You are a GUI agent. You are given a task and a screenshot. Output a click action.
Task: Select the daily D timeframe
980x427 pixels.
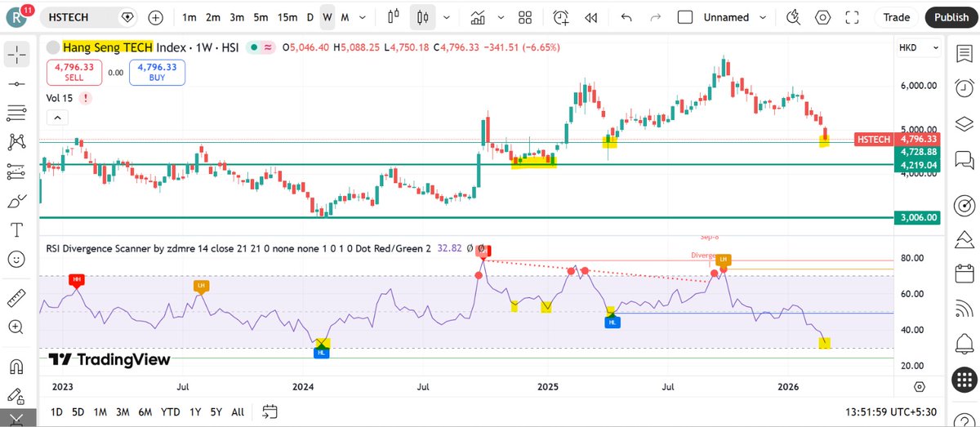tap(310, 17)
